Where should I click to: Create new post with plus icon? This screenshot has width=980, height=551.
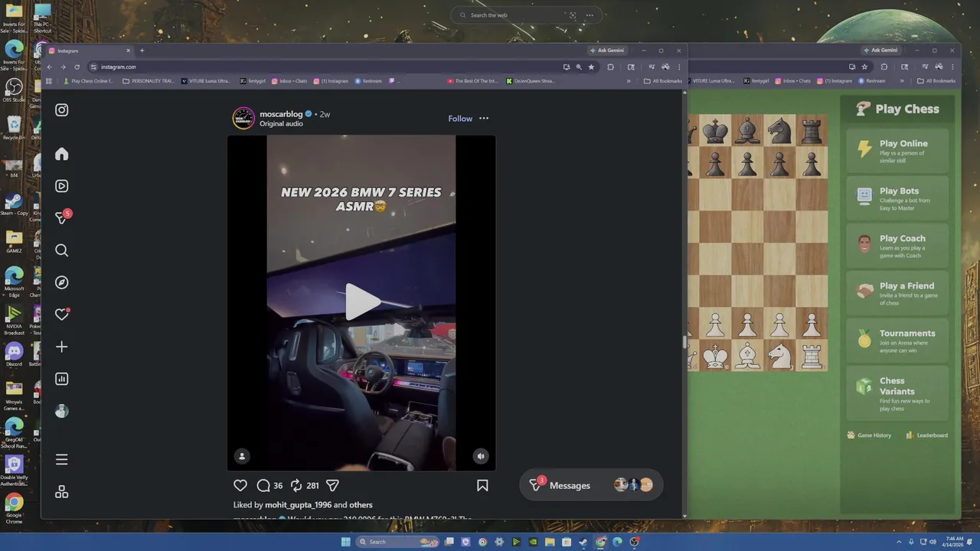pos(62,347)
